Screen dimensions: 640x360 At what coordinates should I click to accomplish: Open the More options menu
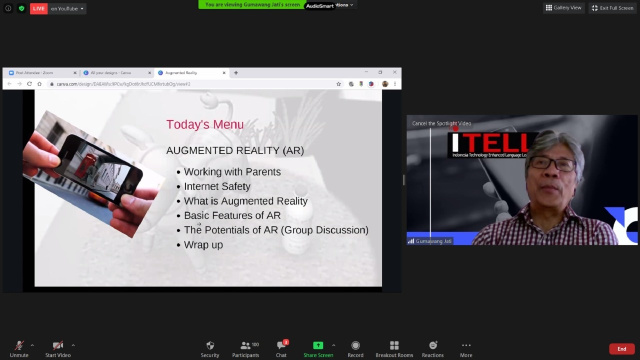point(466,349)
